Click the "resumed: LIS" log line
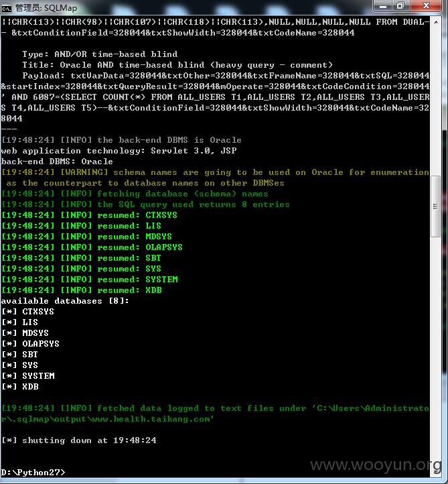 pyautogui.click(x=82, y=226)
